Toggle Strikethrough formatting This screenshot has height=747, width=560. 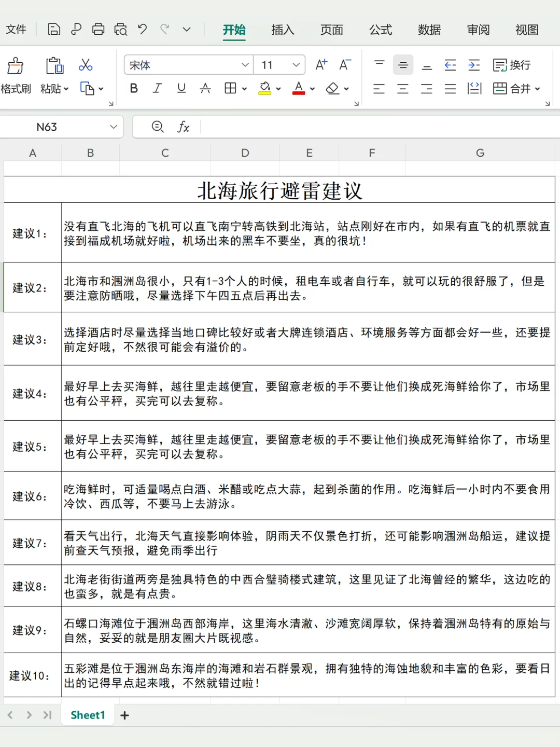205,88
